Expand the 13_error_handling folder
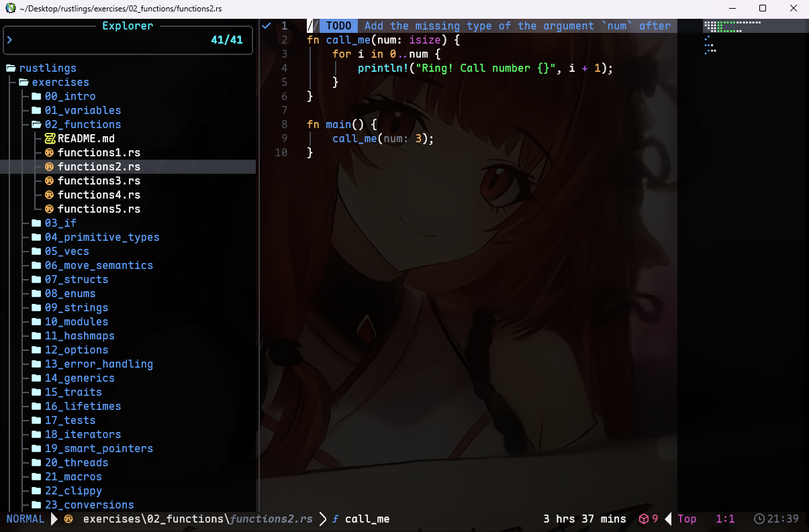 coord(99,364)
